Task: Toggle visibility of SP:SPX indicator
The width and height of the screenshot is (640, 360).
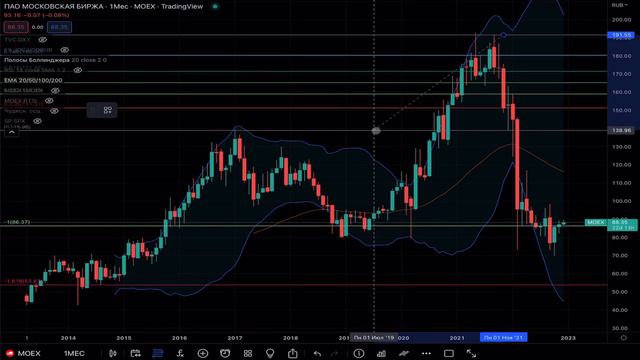Action: click(37, 121)
